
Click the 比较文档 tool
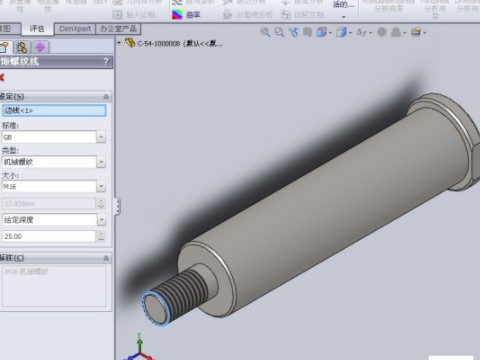(x=302, y=15)
